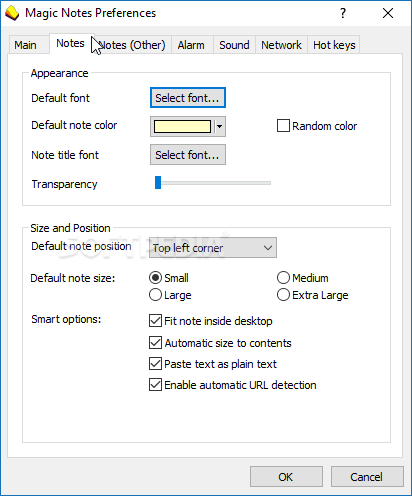412x496 pixels.
Task: Select the Notes tab
Action: point(70,43)
